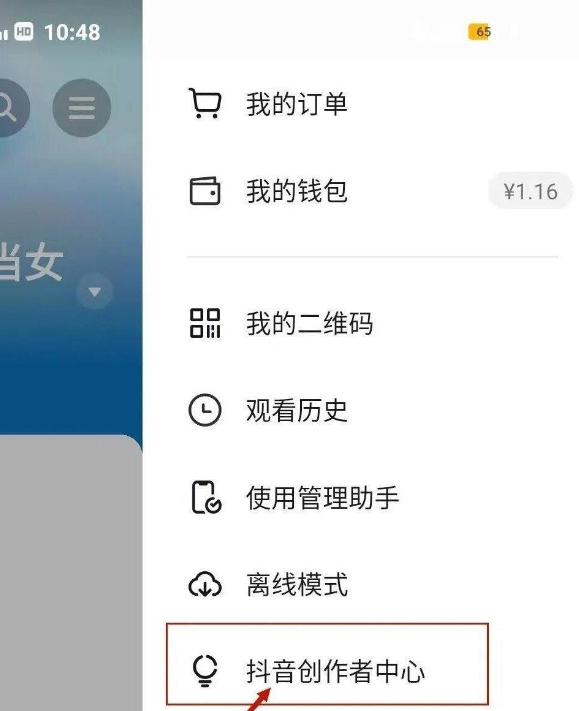Screen dimensions: 579x711
Task: Tap the search magnifier icon
Action: (x=9, y=108)
